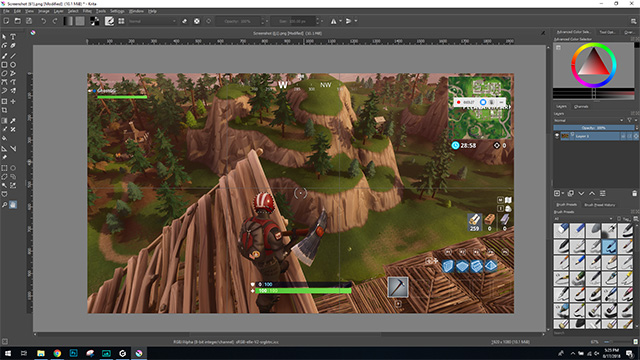
Task: Open the fill pattern picker
Action: (80, 21)
